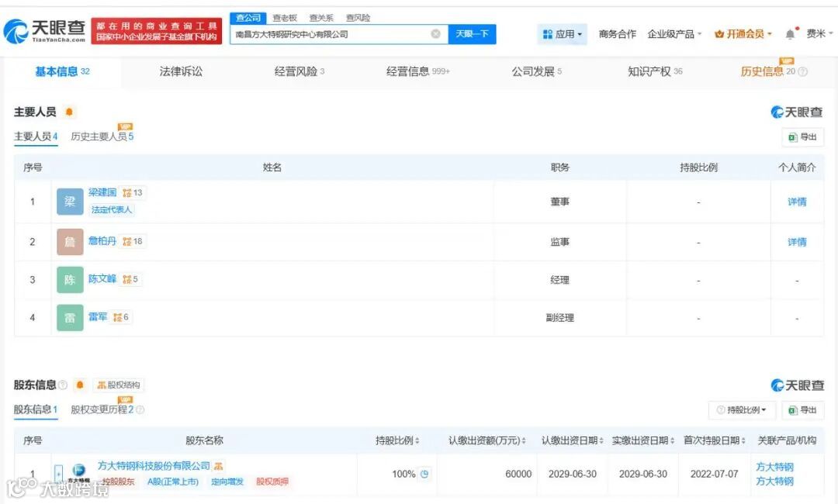The image size is (838, 504).
Task: Click the help icon beside 股权变更历程
Action: 140,409
